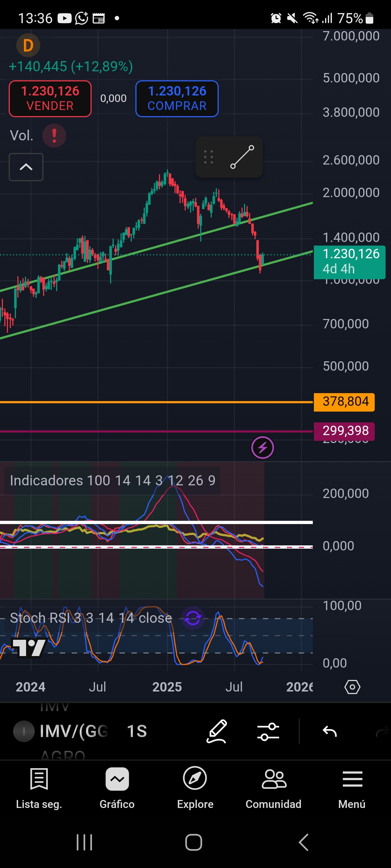
Task: Open the Explore tab
Action: point(195,788)
